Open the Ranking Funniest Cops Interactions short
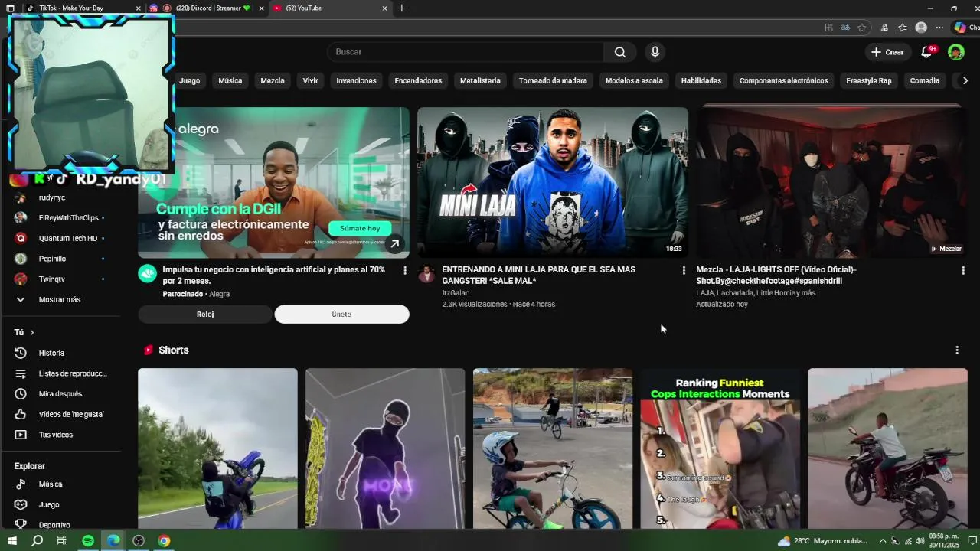This screenshot has width=980, height=551. [720, 448]
